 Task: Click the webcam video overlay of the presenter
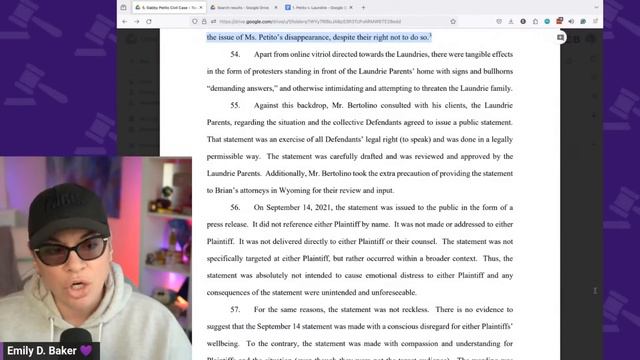coord(96,258)
